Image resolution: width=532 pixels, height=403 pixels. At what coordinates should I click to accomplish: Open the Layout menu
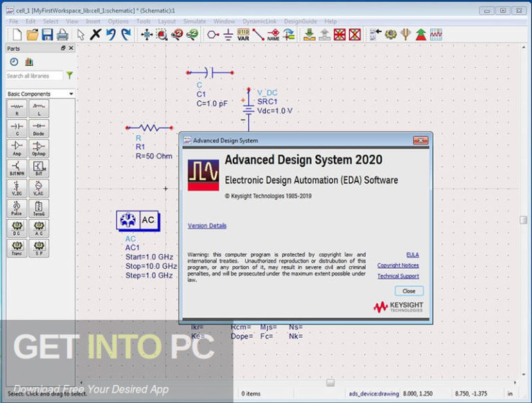pyautogui.click(x=166, y=21)
